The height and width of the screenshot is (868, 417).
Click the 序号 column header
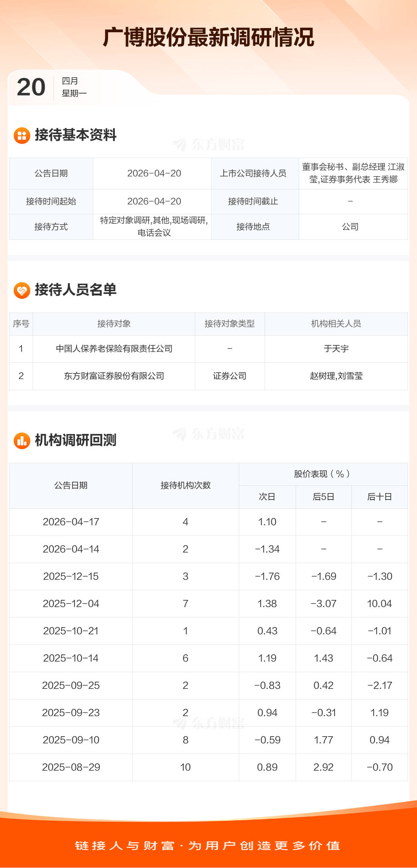point(21,324)
